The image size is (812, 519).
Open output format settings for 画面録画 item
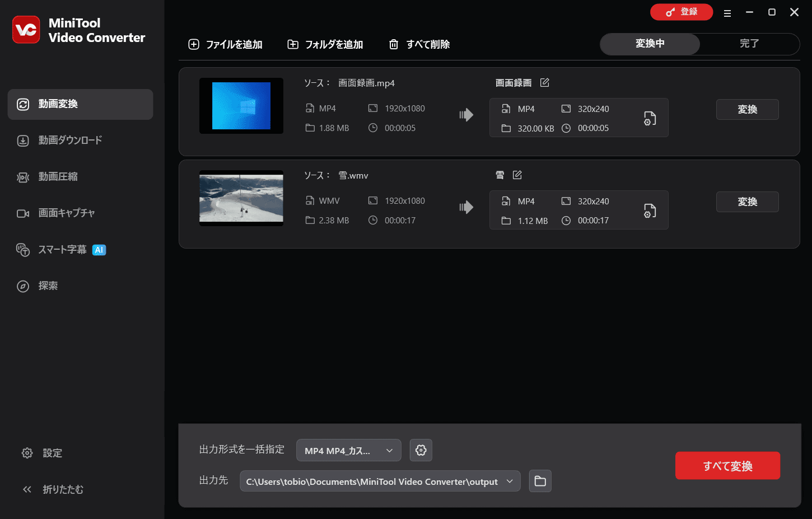point(649,118)
